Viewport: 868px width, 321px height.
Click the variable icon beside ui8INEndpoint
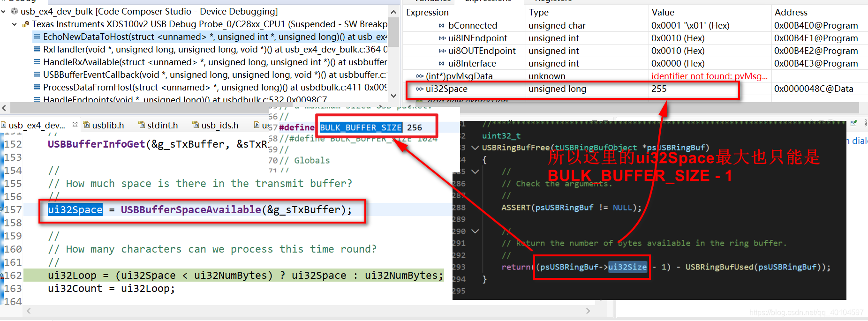point(442,38)
